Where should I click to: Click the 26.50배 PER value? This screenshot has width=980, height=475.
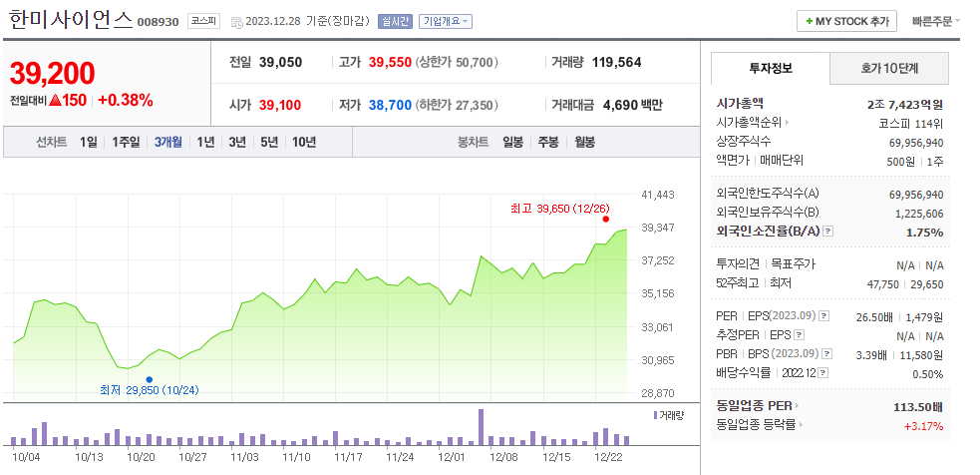coord(874,318)
